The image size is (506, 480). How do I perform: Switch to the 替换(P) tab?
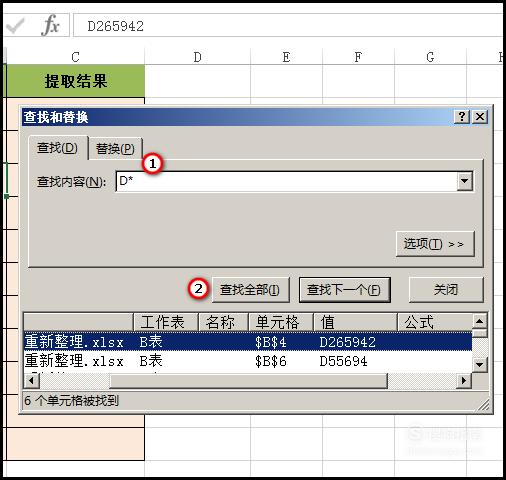[115, 149]
